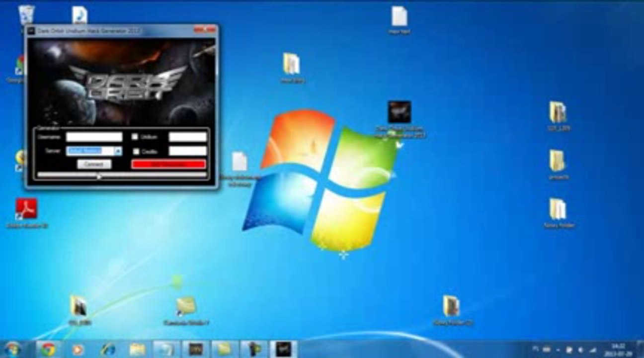Open Google Chrome from the taskbar
This screenshot has height=358, width=644.
click(48, 349)
